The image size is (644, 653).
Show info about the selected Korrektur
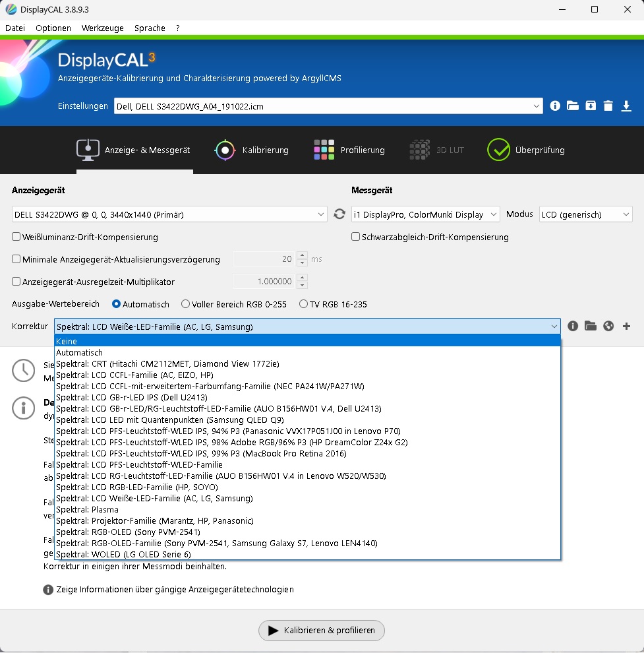pyautogui.click(x=573, y=326)
